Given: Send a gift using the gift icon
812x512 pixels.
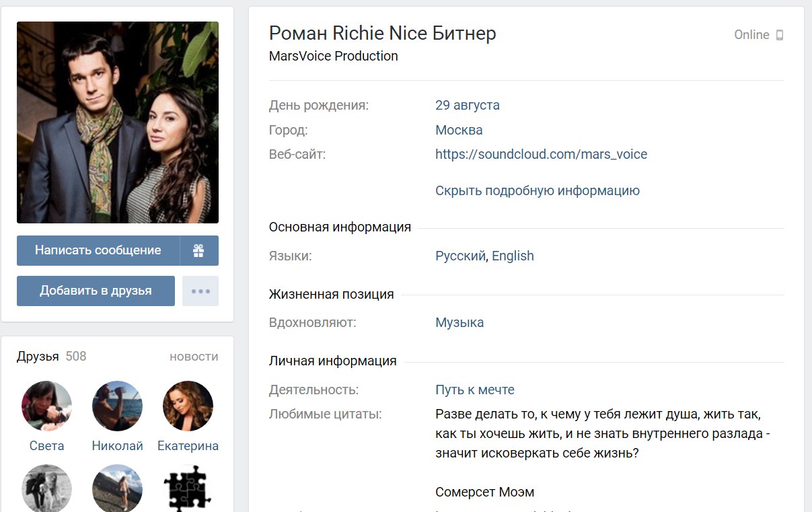Looking at the screenshot, I should pos(199,250).
